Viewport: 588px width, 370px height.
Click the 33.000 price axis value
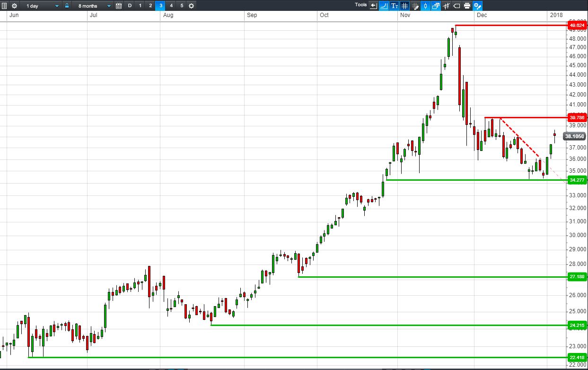click(x=578, y=195)
